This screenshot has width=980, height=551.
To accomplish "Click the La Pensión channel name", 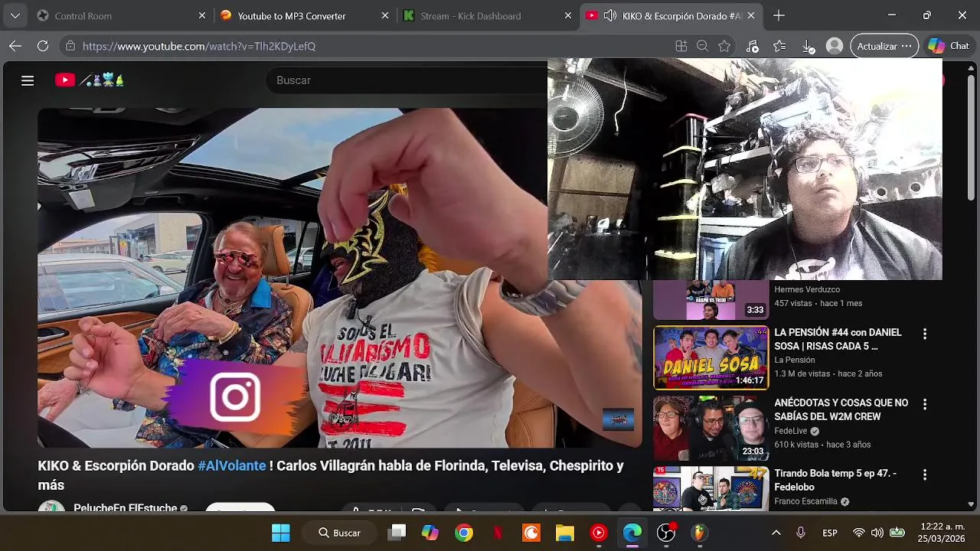I will 794,360.
